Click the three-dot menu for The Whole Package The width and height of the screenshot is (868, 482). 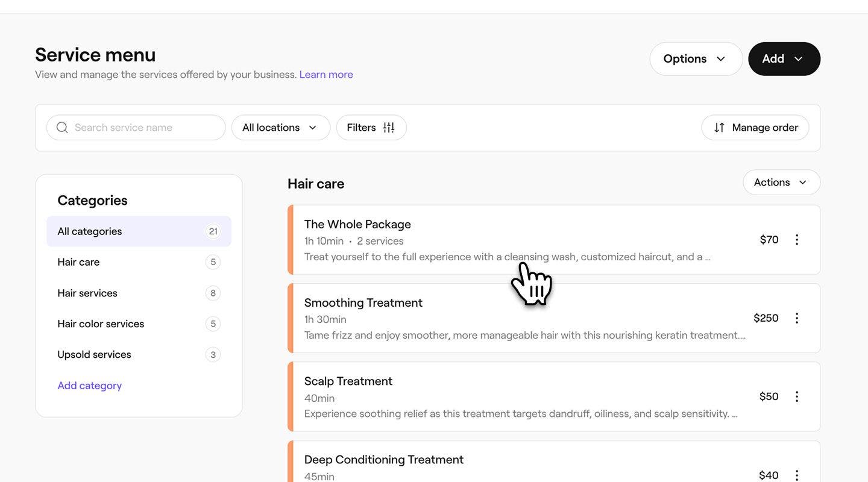click(x=796, y=240)
